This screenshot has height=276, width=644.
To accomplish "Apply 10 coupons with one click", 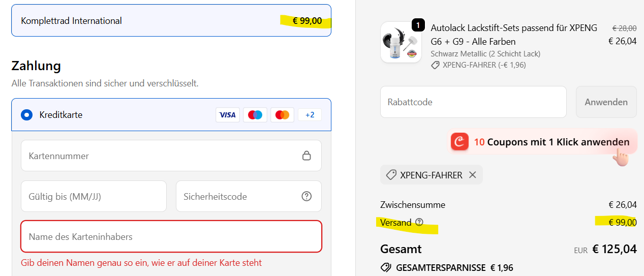I will pyautogui.click(x=551, y=142).
